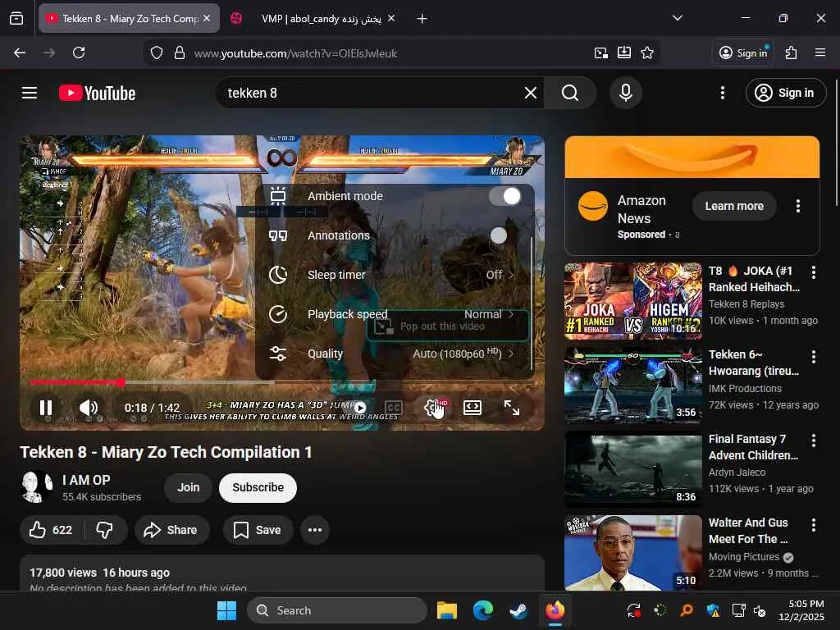Open more actions ellipsis under video

[x=315, y=530]
